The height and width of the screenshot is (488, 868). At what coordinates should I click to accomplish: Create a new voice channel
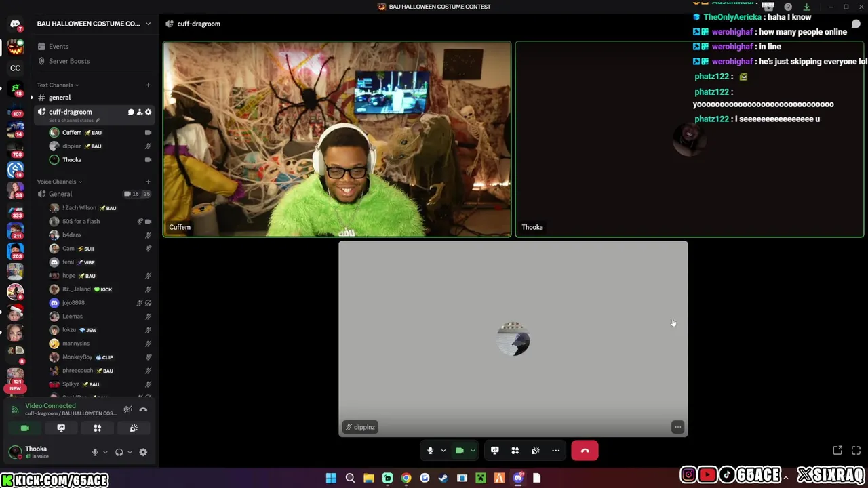pos(148,182)
